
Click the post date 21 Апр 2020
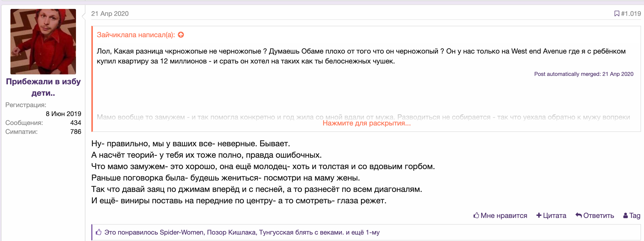click(110, 13)
